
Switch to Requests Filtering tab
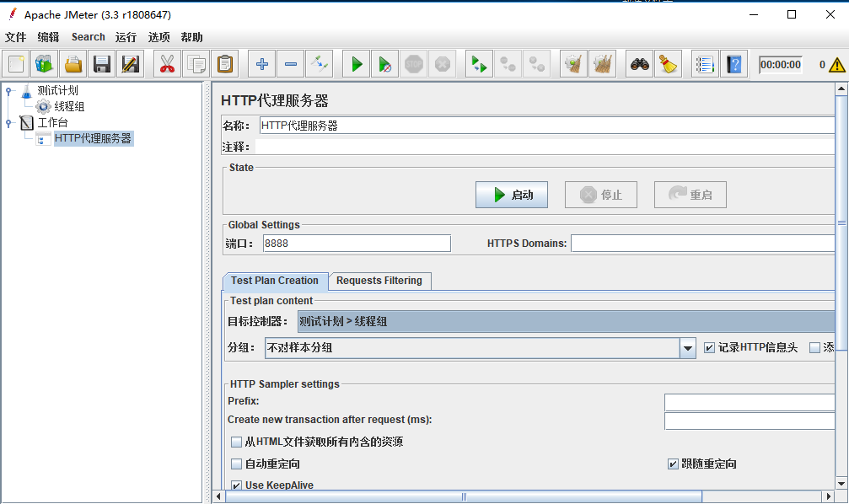pyautogui.click(x=379, y=281)
